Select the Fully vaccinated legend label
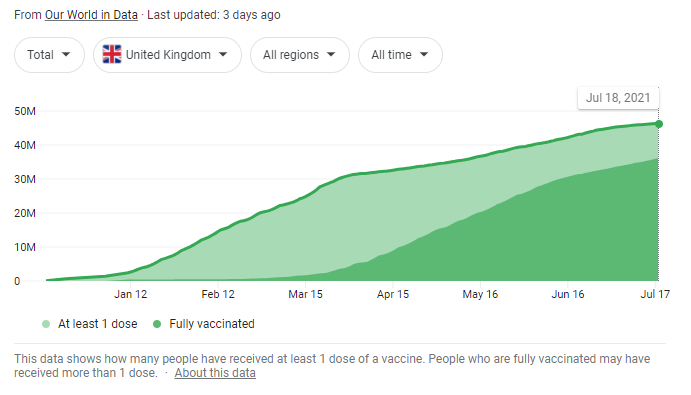 tap(212, 324)
